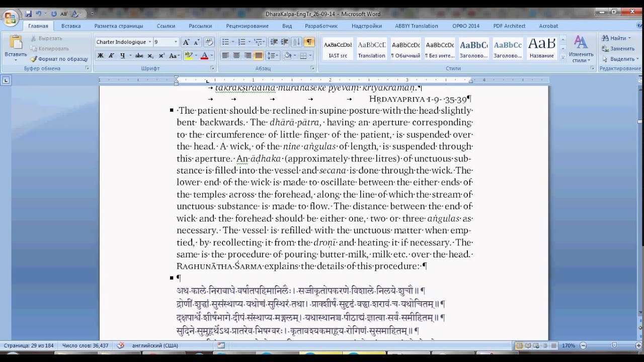This screenshot has height=362, width=644.
Task: Select the Translation style
Action: click(x=372, y=49)
